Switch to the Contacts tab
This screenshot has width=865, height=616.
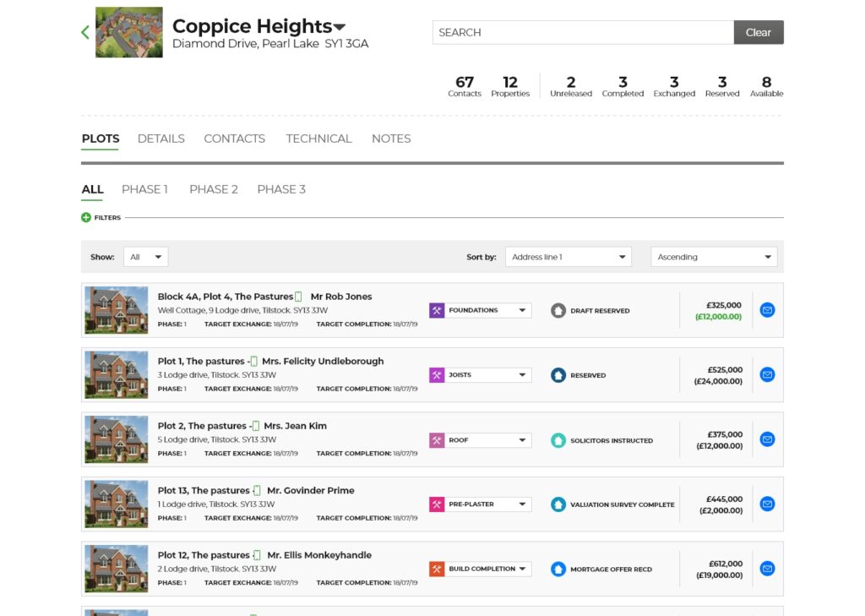click(234, 139)
